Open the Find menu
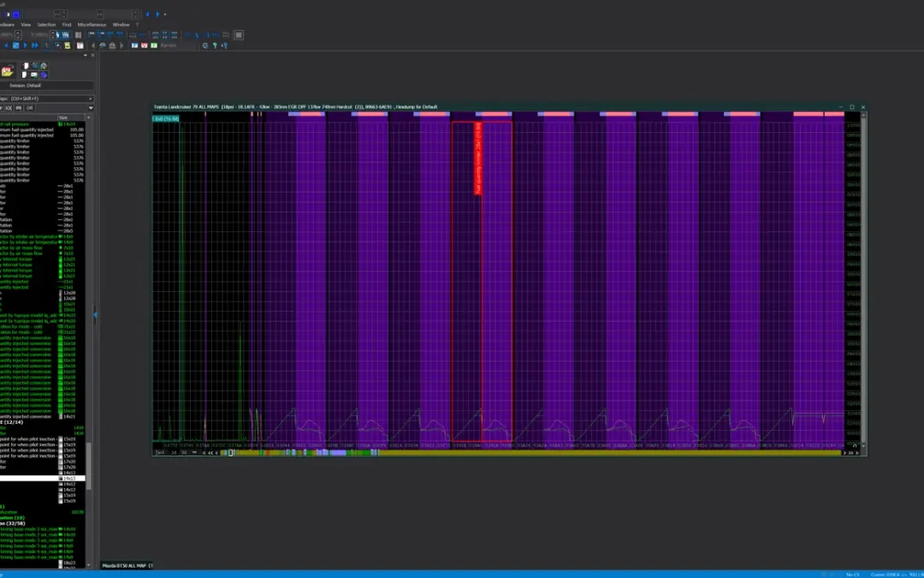 point(67,25)
